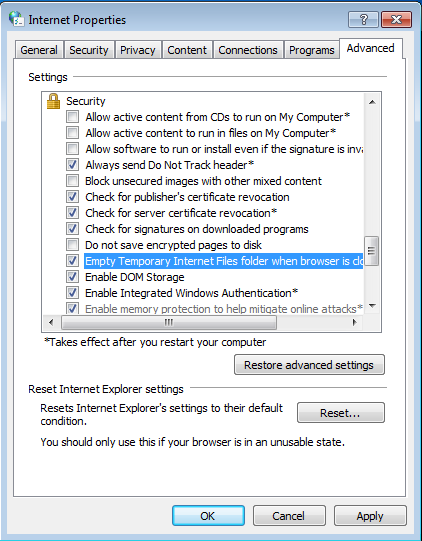Click the Apply button
The width and height of the screenshot is (422, 541).
tap(370, 516)
